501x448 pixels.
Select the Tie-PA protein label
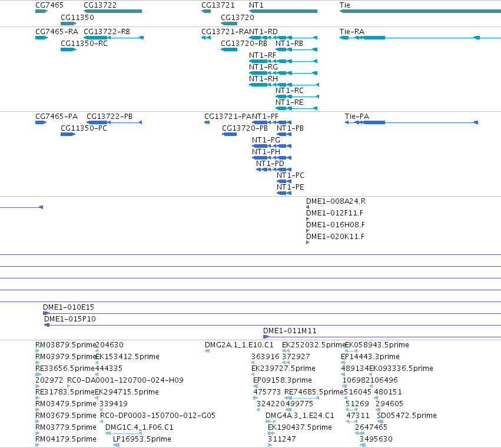[357, 117]
